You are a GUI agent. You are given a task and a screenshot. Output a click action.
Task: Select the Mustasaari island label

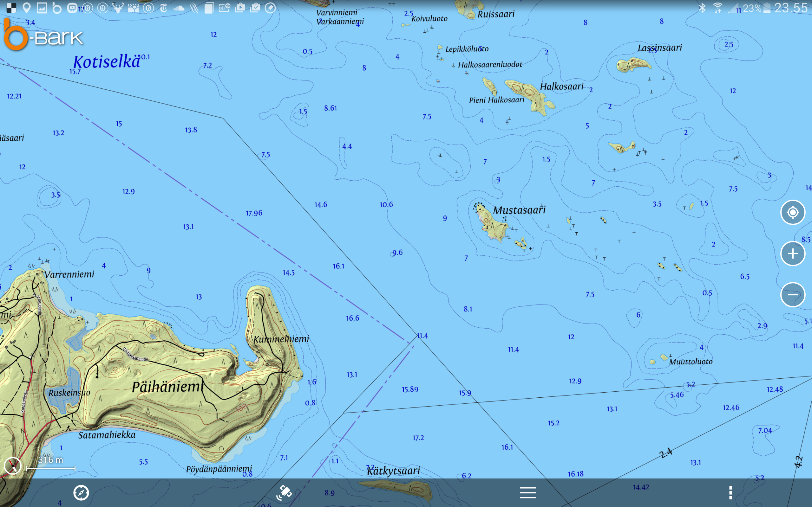point(519,210)
